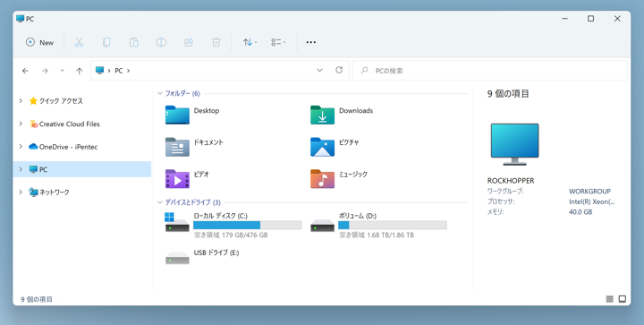Image resolution: width=644 pixels, height=325 pixels.
Task: Open the Sort options dropdown
Action: [250, 42]
